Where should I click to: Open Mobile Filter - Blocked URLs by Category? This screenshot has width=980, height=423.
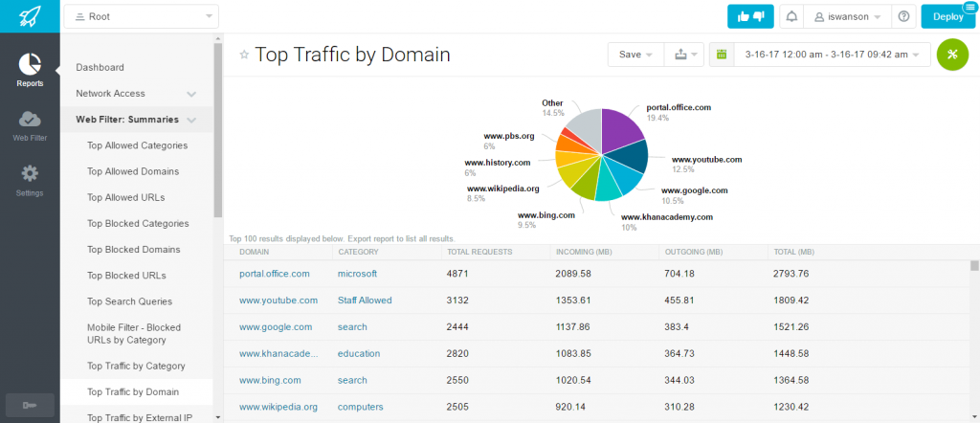click(134, 334)
